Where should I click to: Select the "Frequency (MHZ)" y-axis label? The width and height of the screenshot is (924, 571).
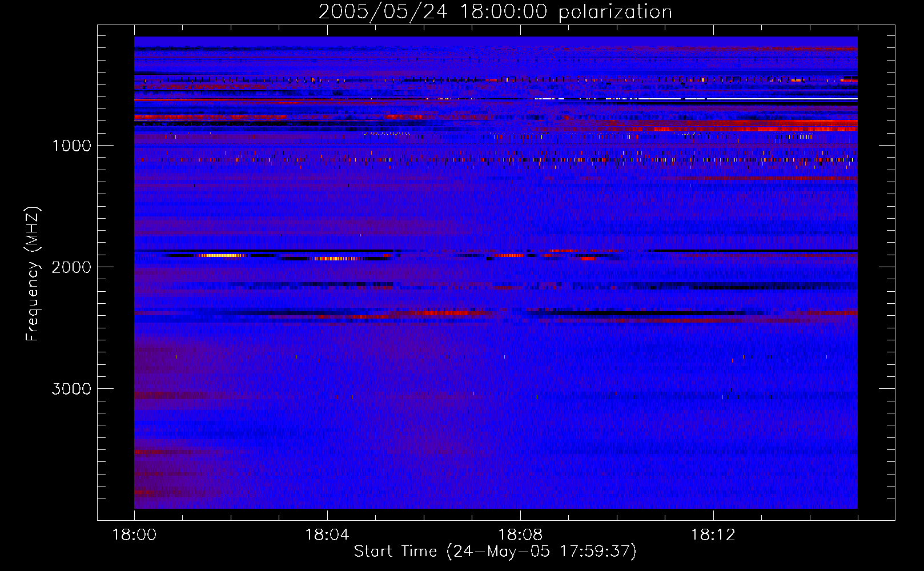[x=33, y=274]
